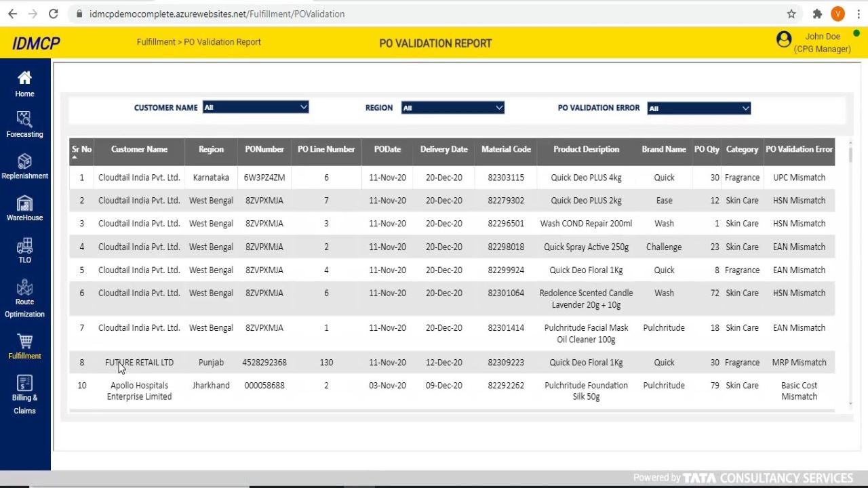Select the Pulchritude Foundation Silk 50g cell
Image resolution: width=868 pixels, height=488 pixels.
pos(586,391)
